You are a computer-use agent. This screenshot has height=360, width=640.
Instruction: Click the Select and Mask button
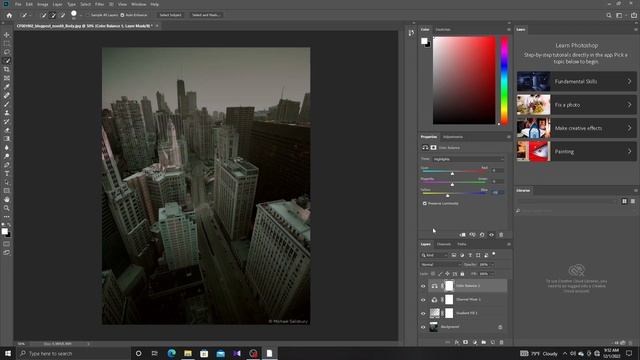[206, 15]
